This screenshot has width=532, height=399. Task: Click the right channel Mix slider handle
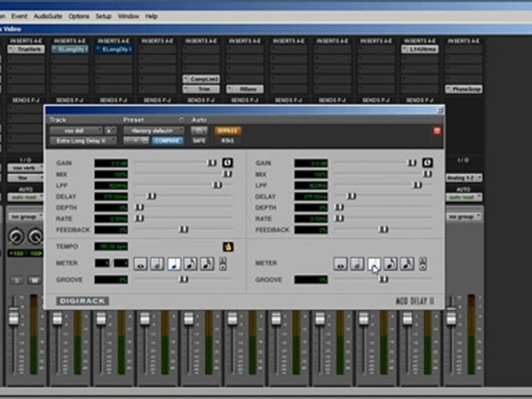click(427, 174)
